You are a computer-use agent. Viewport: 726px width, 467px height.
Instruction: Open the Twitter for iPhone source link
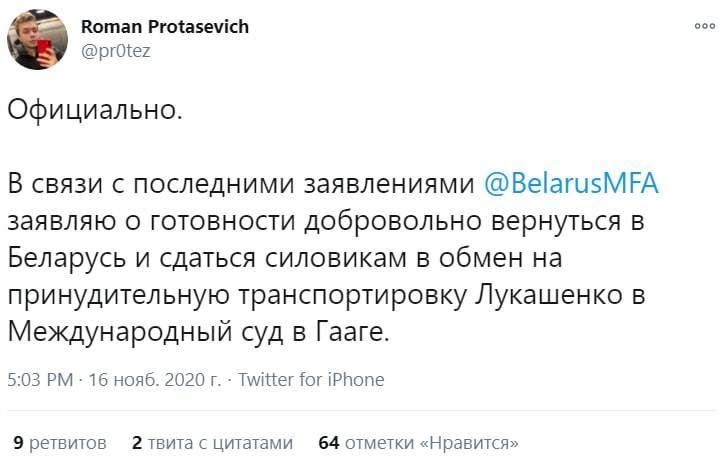(x=311, y=380)
